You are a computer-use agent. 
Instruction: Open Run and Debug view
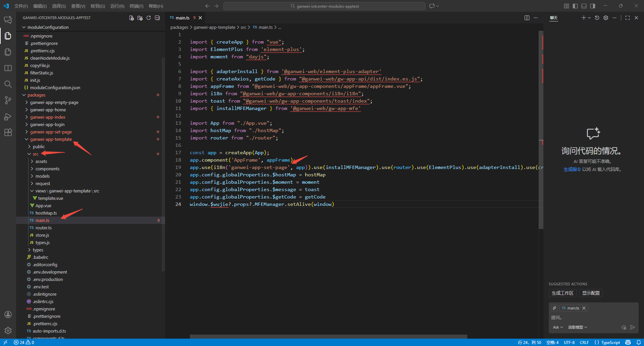8,117
